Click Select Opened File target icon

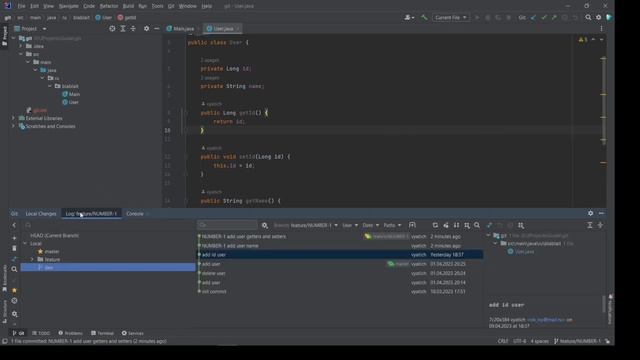click(112, 29)
